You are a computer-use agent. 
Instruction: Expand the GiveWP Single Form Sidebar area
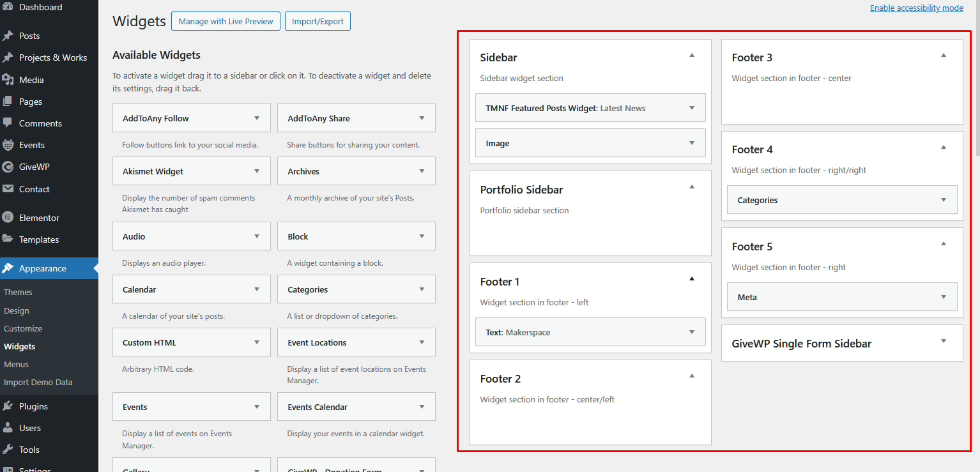click(943, 342)
